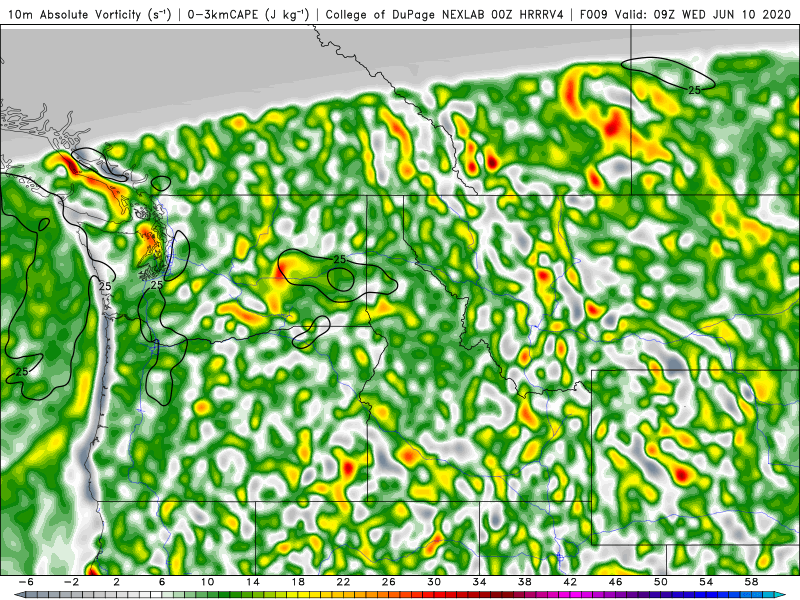Click the gray arrow tip at colorbar's low end
The image size is (800, 600).
coord(18,595)
